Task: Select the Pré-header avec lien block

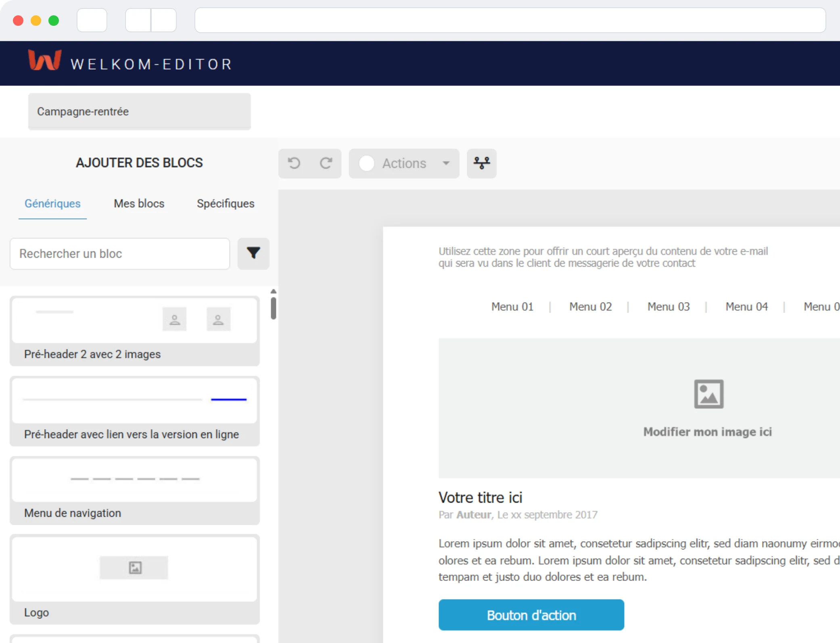Action: click(135, 411)
